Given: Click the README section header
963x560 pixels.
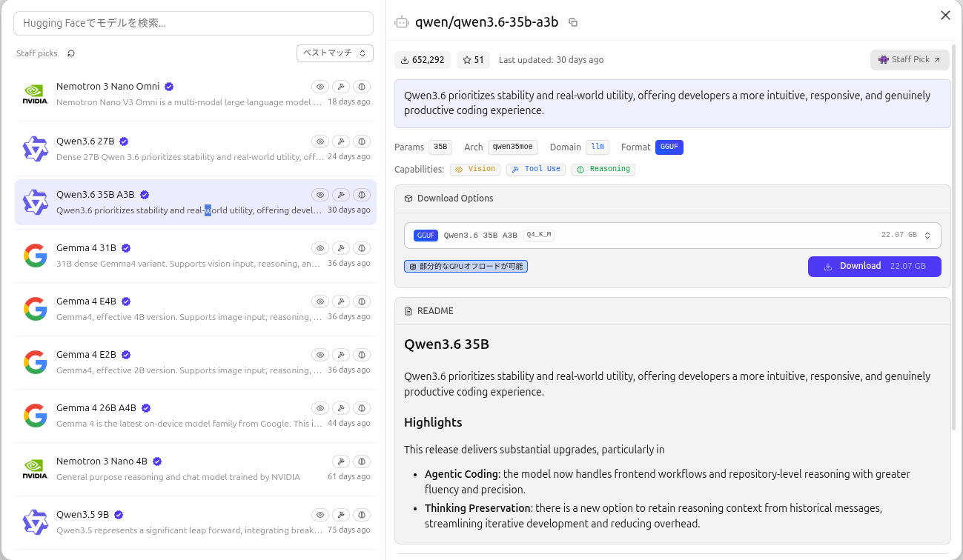Looking at the screenshot, I should (x=672, y=311).
